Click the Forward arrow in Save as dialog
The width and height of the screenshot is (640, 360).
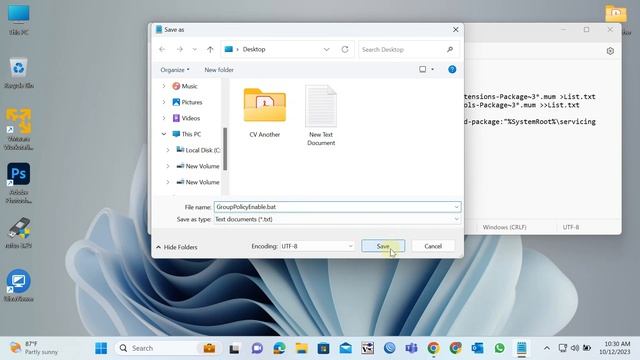(x=180, y=49)
